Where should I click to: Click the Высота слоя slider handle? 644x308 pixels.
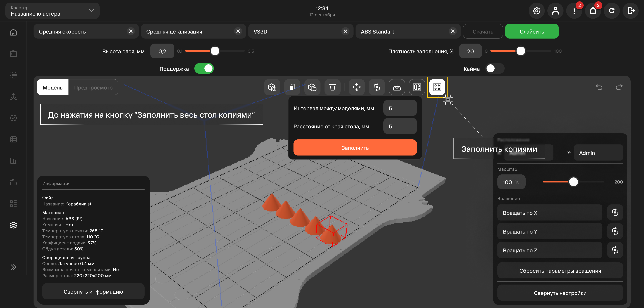tap(215, 51)
